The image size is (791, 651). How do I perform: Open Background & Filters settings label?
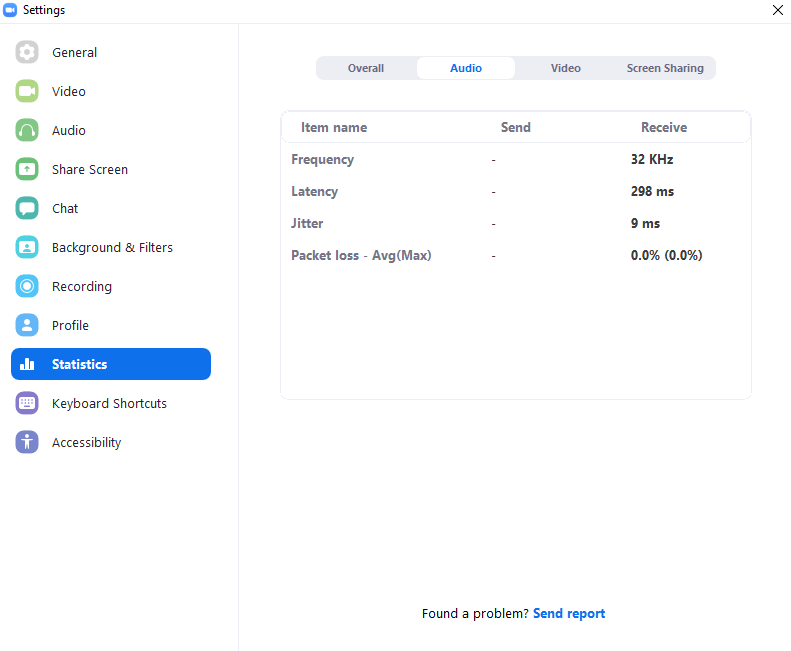coord(112,247)
